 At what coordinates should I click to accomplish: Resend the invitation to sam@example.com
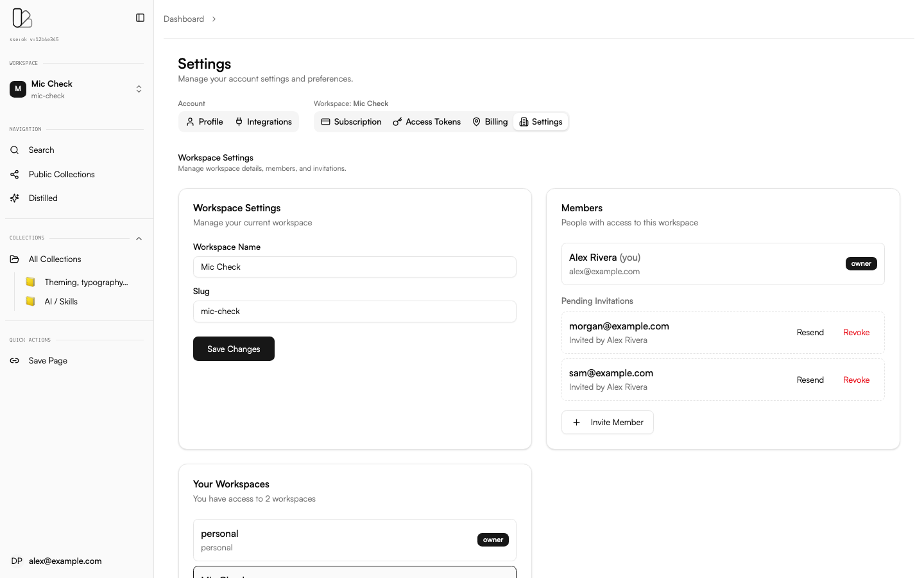click(810, 380)
